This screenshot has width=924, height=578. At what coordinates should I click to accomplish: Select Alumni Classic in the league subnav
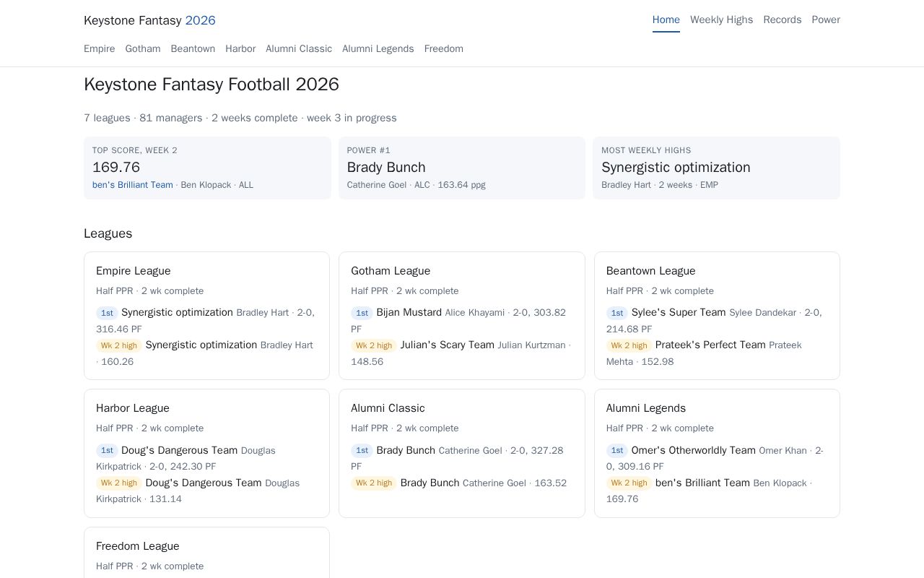(x=299, y=48)
